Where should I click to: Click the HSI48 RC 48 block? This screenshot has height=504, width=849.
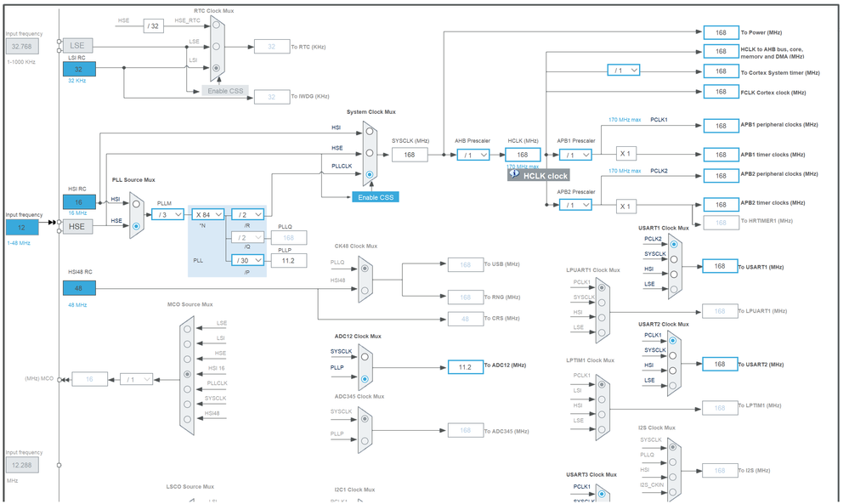79,288
